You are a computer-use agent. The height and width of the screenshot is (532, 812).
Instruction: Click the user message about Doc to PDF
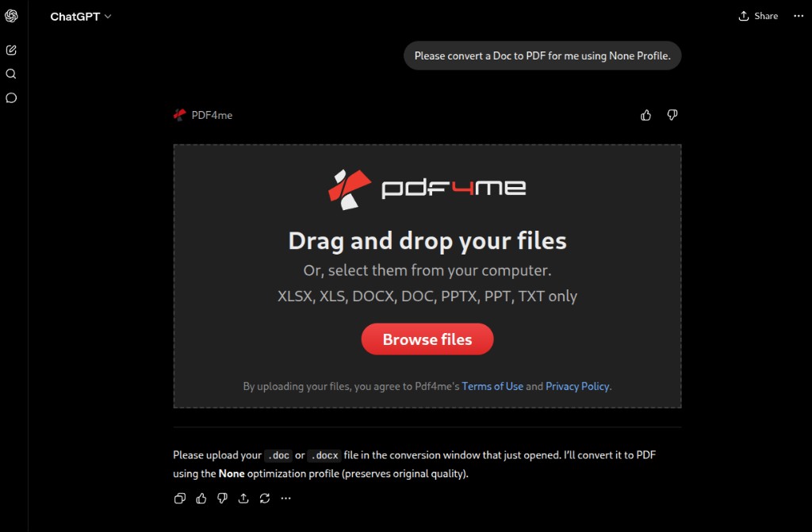[542, 56]
